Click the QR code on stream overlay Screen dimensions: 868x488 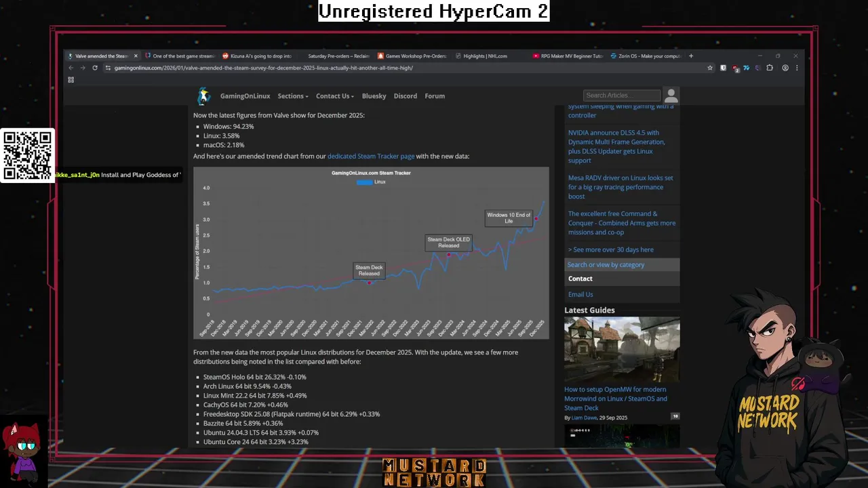coord(27,156)
